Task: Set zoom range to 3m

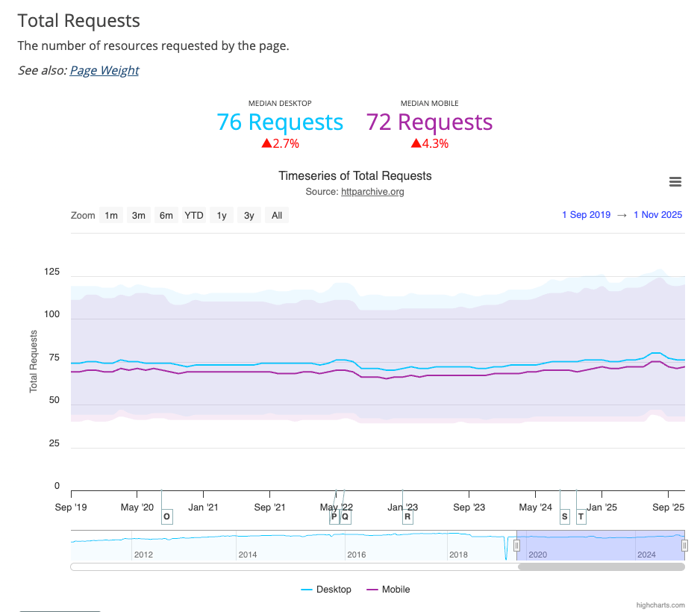Action: (139, 216)
